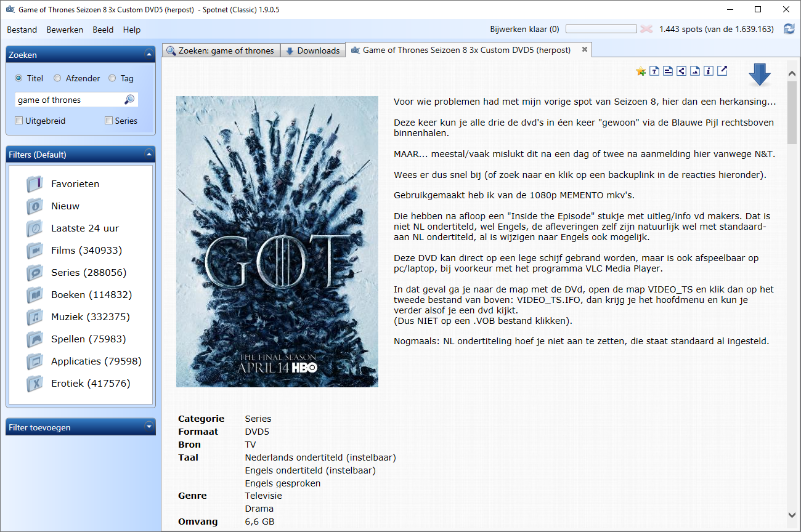Click scrollbar down arrow in spot view
The height and width of the screenshot is (532, 801).
click(x=792, y=515)
